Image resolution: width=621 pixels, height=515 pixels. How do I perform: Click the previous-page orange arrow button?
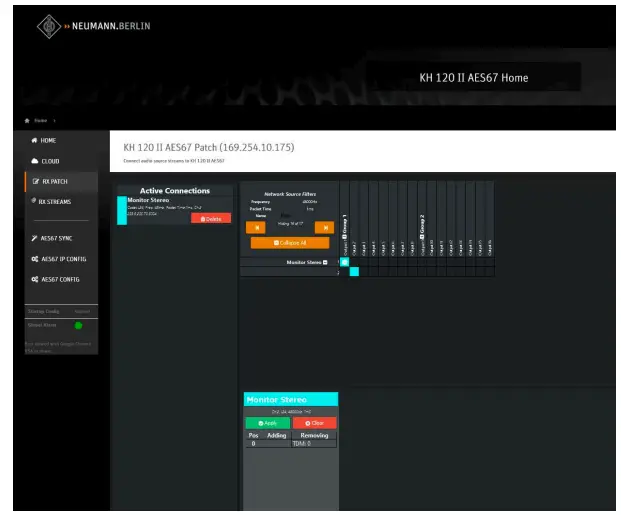pos(258,227)
